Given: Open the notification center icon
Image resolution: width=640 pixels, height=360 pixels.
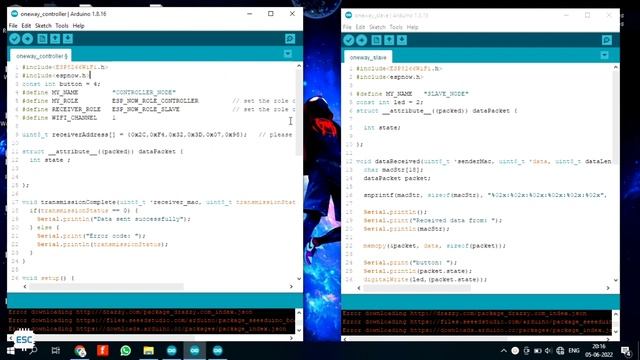Looking at the screenshot, I should pyautogui.click(x=626, y=351).
